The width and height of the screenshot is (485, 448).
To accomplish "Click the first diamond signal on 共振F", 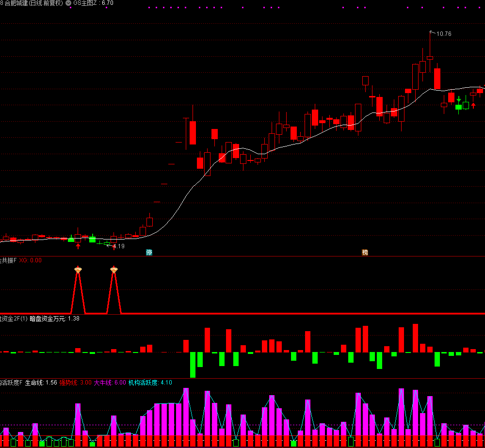I will [x=78, y=270].
